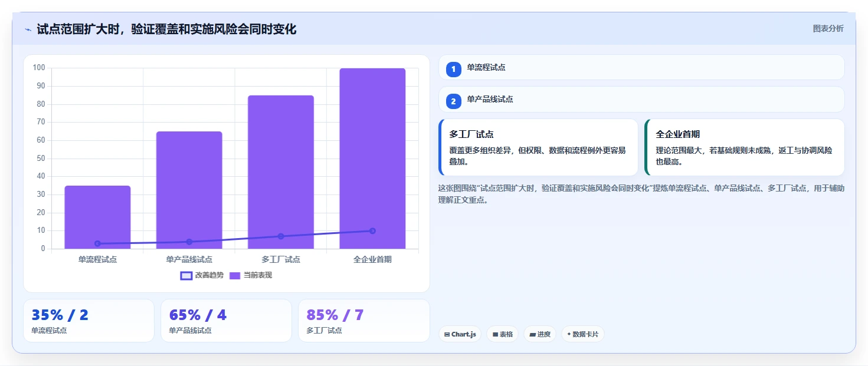This screenshot has width=868, height=366.
Task: Click the 表格 tag
Action: pyautogui.click(x=502, y=334)
